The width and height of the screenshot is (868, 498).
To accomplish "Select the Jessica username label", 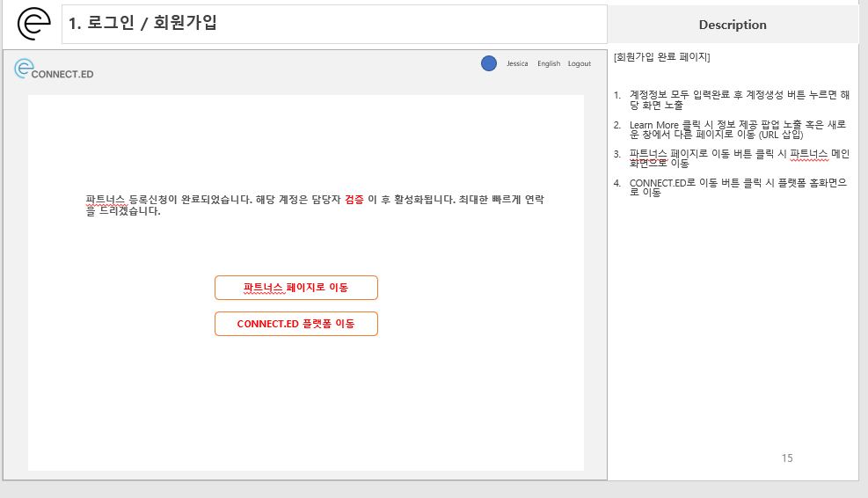I will [517, 63].
